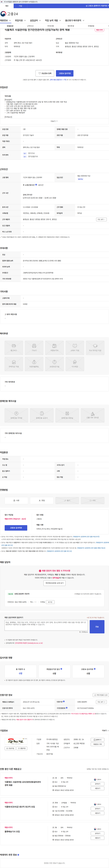This screenshot has height=868, width=109.
Task: Open 지도 보기 in 인증기관 정보
Action: click(101, 702)
